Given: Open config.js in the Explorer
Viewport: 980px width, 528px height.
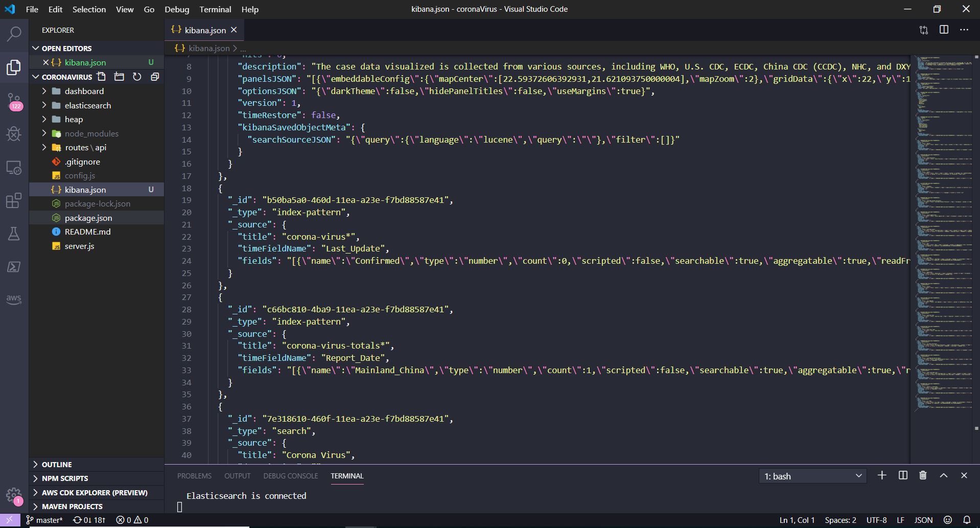Looking at the screenshot, I should (97, 175).
